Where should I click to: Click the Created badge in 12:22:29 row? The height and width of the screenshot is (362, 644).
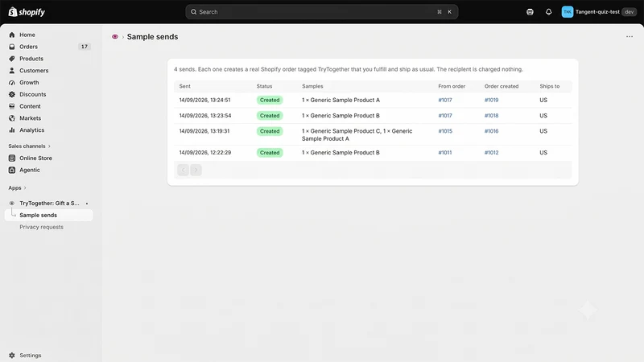[x=270, y=153]
